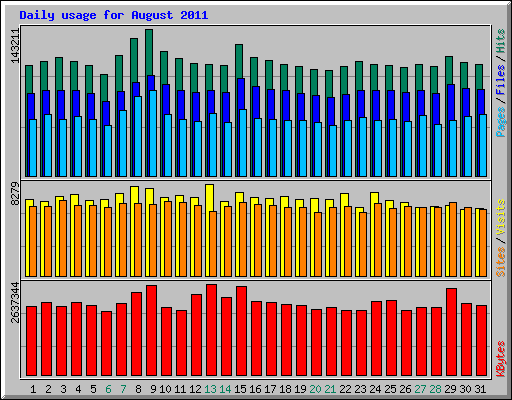Click the 143211 hits axis value
The width and height of the screenshot is (512, 400).
(x=15, y=46)
